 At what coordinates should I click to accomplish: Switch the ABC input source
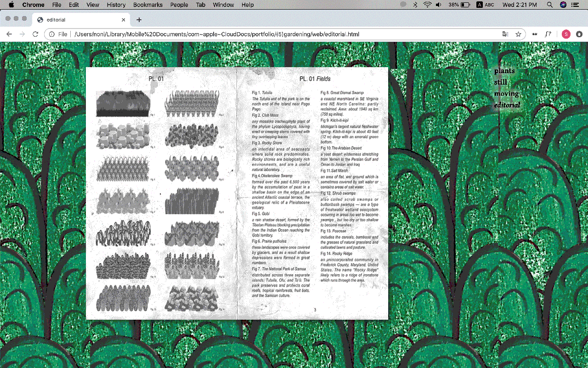click(485, 5)
